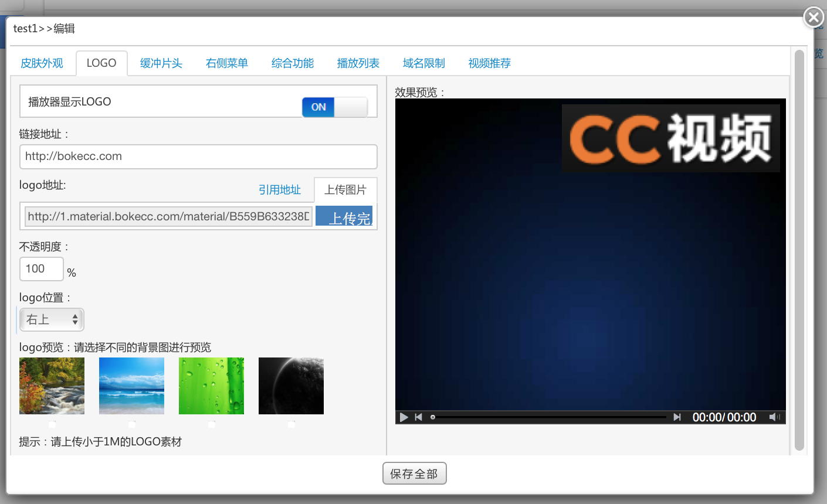Select the forest stream background thumbnail

click(52, 386)
